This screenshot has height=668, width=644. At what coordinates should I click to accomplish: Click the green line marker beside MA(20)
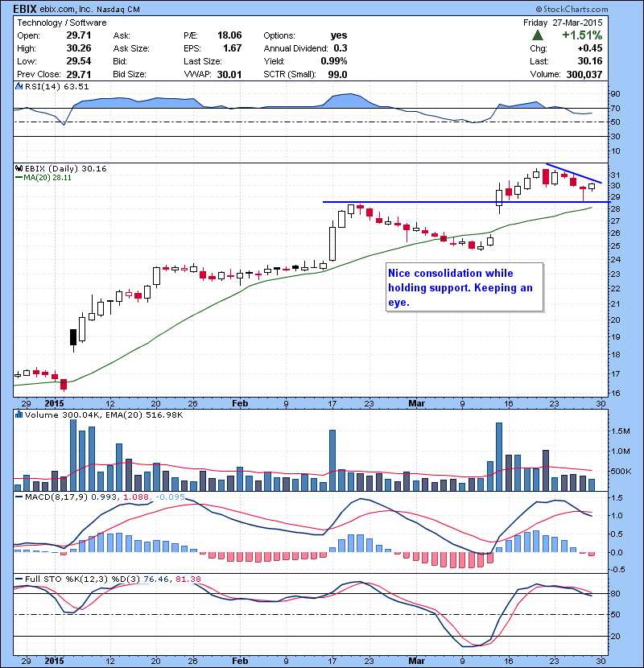click(19, 178)
